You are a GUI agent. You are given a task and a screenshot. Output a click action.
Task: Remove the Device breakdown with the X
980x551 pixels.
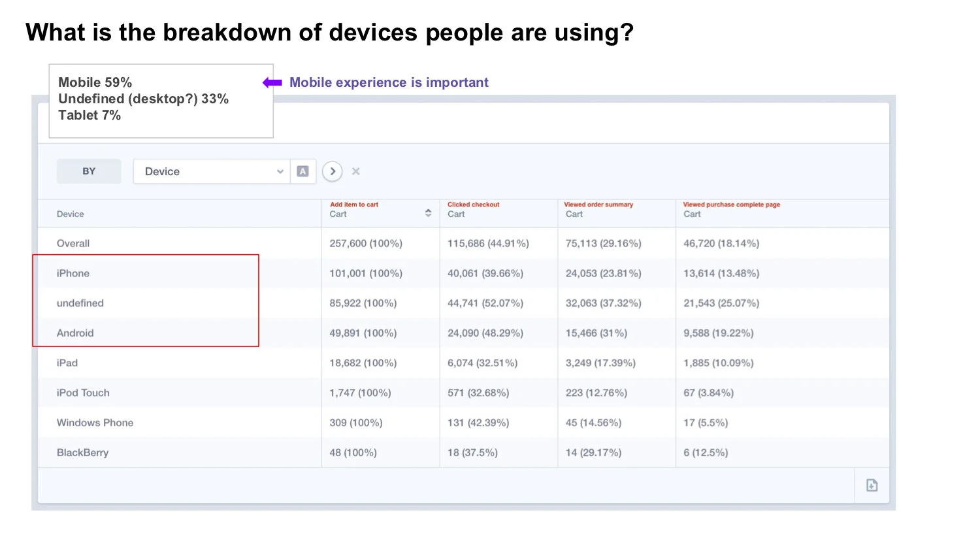pos(356,171)
